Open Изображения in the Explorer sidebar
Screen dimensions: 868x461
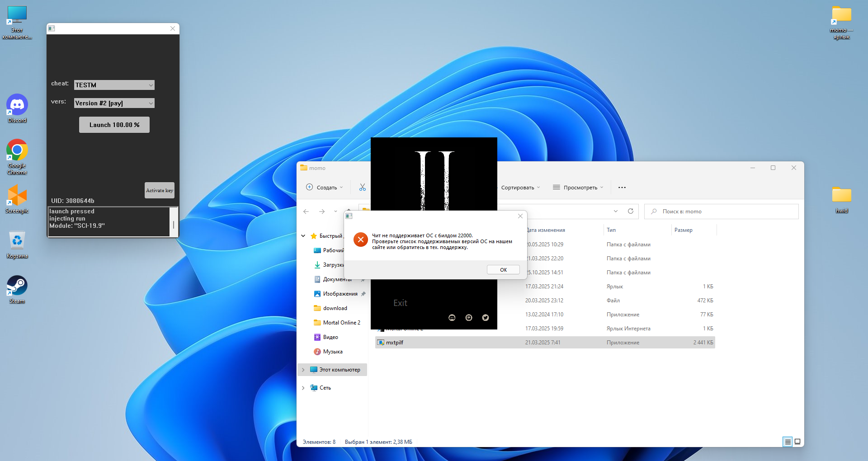click(340, 294)
